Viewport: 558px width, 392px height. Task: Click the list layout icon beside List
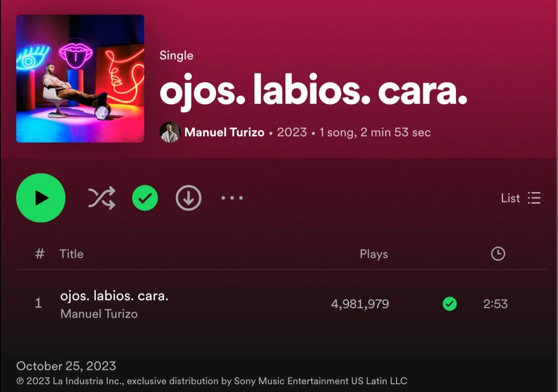point(534,198)
